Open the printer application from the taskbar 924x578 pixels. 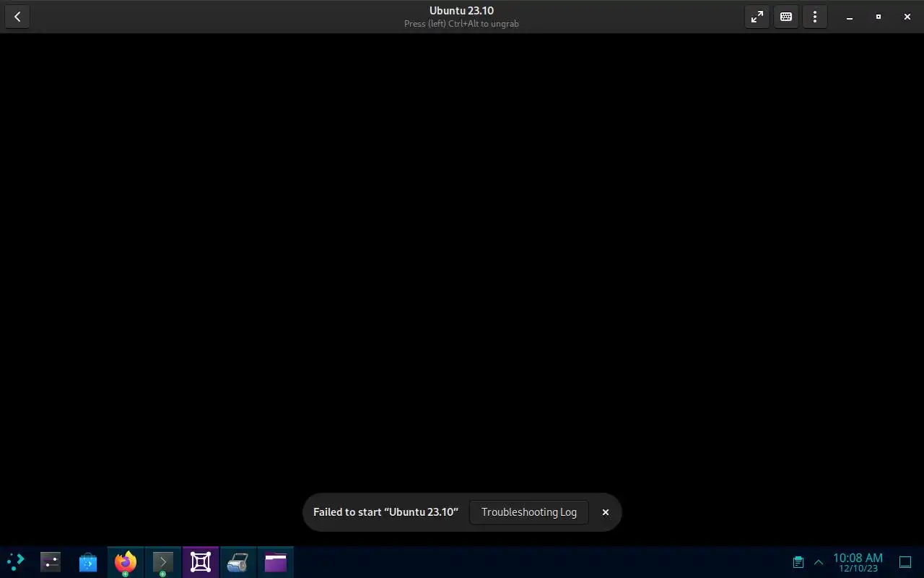coord(238,562)
